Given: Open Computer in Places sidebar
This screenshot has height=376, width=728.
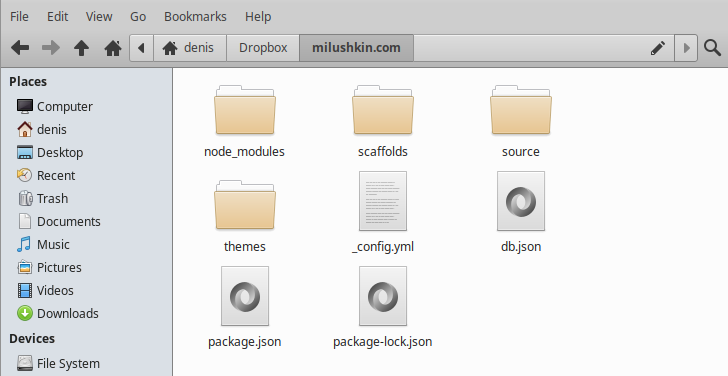Looking at the screenshot, I should tap(55, 106).
